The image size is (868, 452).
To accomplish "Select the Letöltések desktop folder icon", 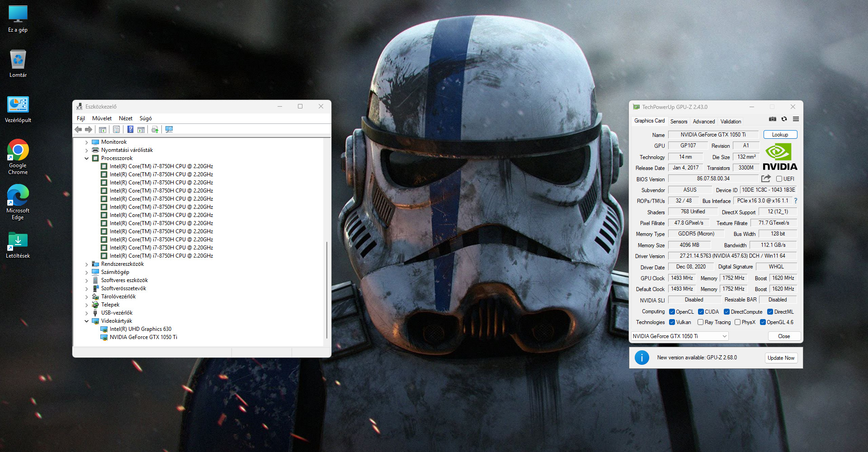I will point(18,245).
